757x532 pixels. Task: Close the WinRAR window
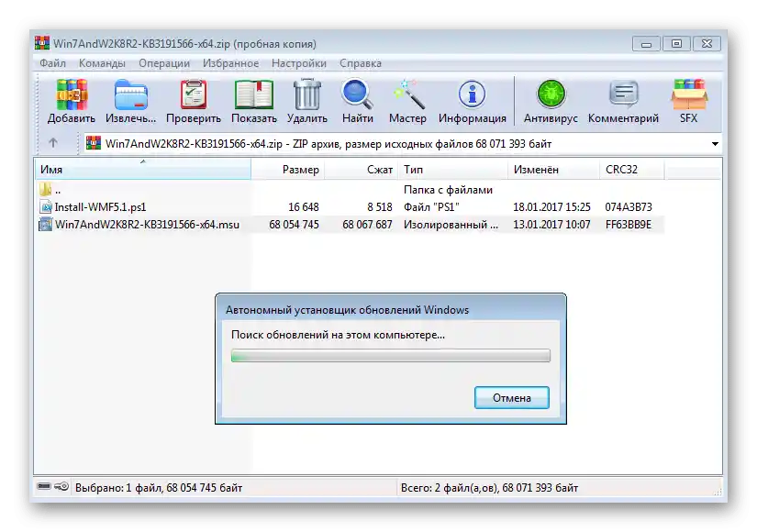click(x=707, y=44)
